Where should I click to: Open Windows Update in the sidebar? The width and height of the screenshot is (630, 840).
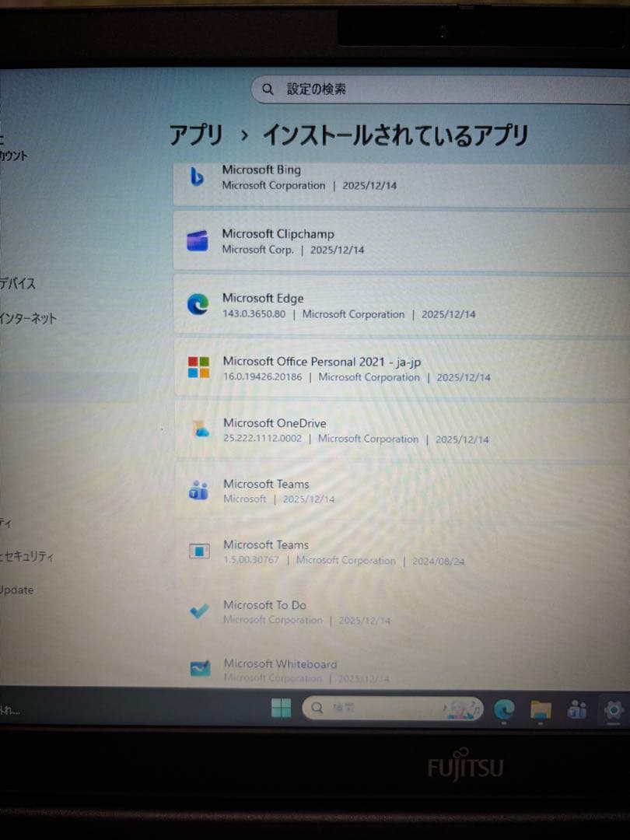pos(17,590)
